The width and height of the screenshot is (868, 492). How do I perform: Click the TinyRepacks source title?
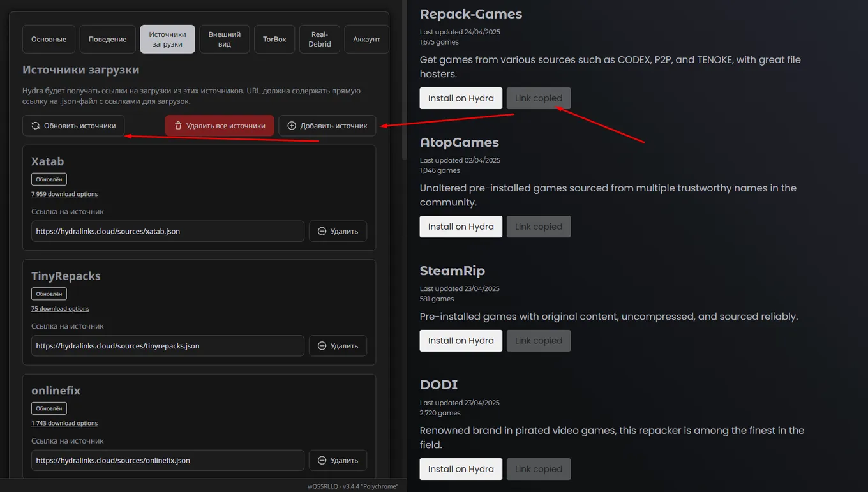pos(66,276)
